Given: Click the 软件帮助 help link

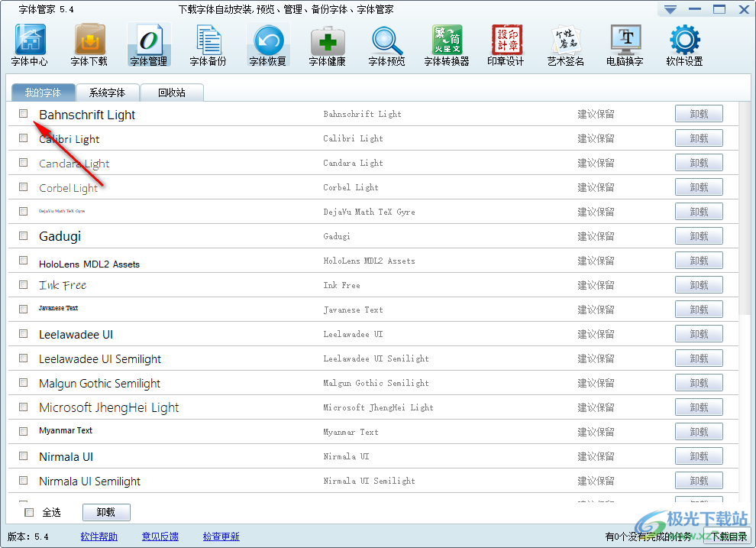Looking at the screenshot, I should coord(99,537).
